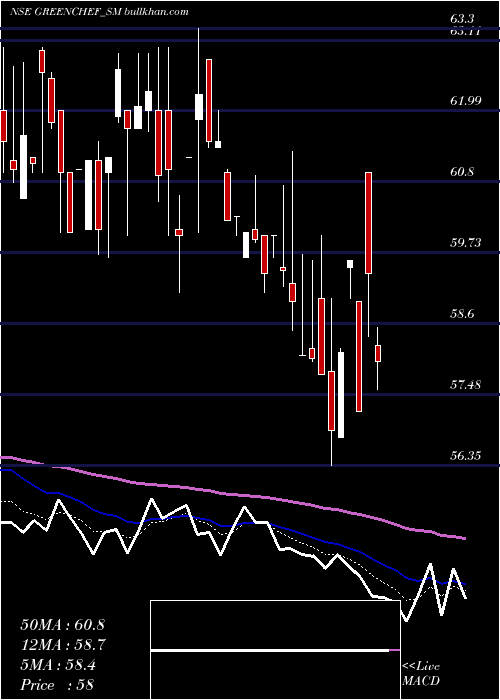Click the 12MA : 58.7 readout
The height and width of the screenshot is (700, 500).
(62, 645)
